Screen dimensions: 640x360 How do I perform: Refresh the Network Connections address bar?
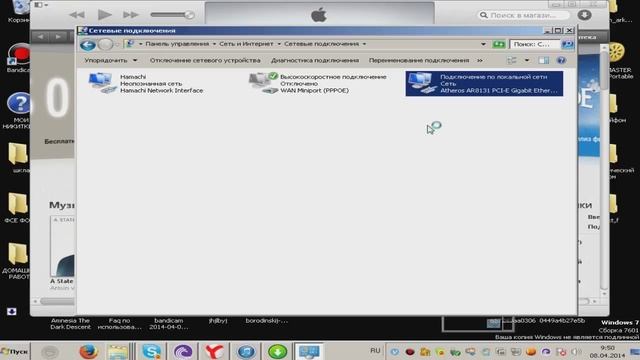[x=498, y=44]
